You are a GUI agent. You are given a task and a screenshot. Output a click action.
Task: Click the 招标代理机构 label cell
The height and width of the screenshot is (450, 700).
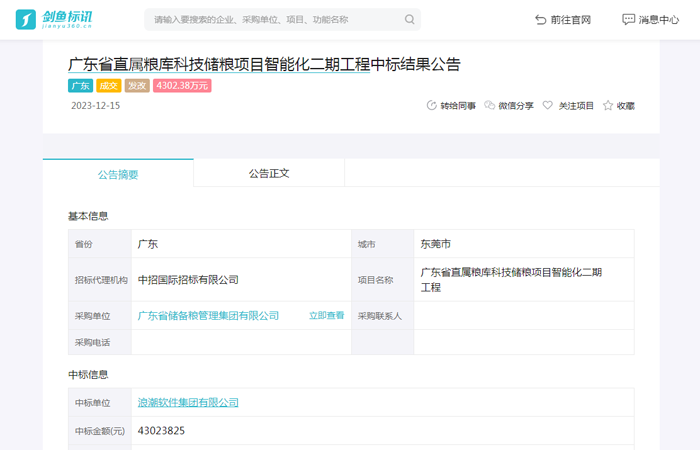point(100,279)
